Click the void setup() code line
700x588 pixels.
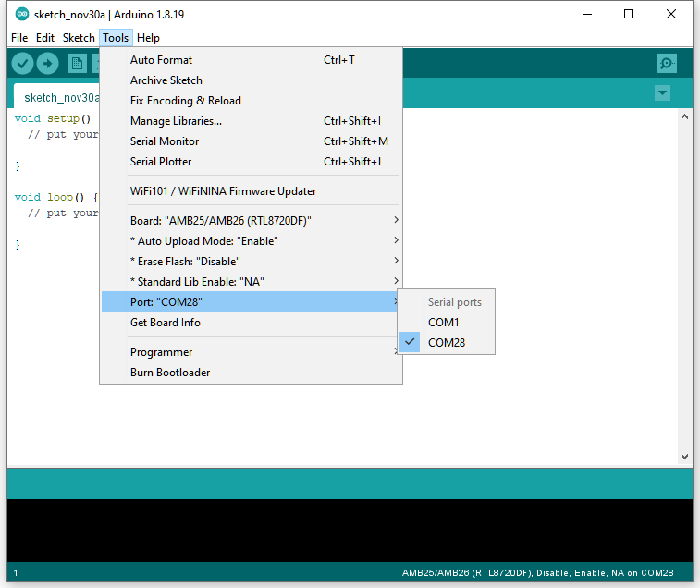(53, 118)
